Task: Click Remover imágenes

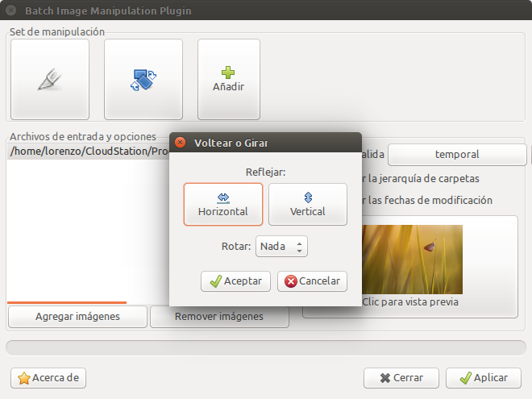Action: [x=219, y=317]
